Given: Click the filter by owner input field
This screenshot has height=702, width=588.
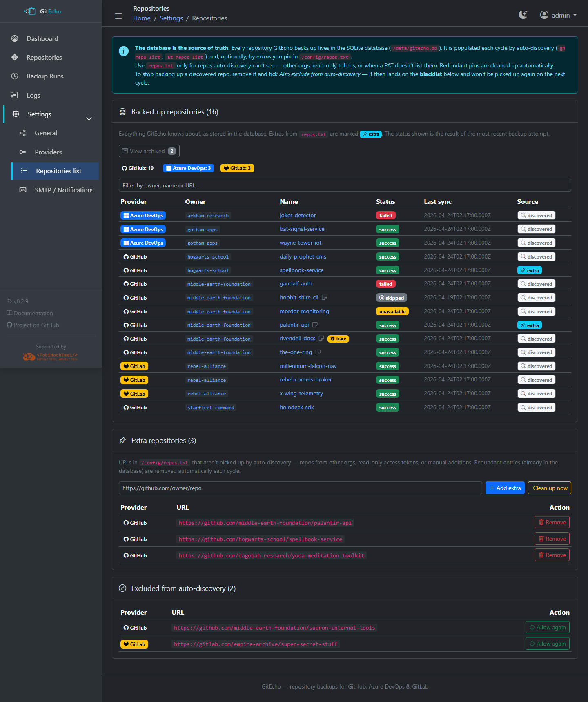Looking at the screenshot, I should click(x=345, y=185).
